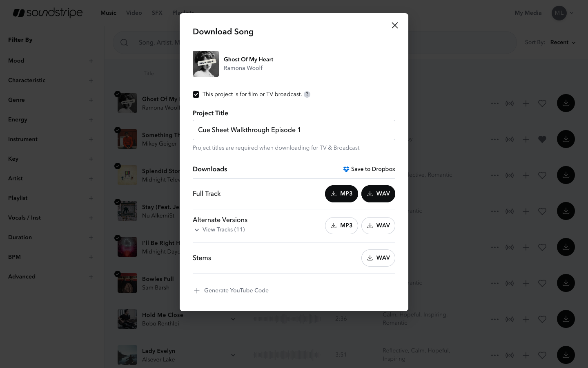Uncheck the film or TV broadcast checkbox
The height and width of the screenshot is (368, 588).
tap(196, 94)
